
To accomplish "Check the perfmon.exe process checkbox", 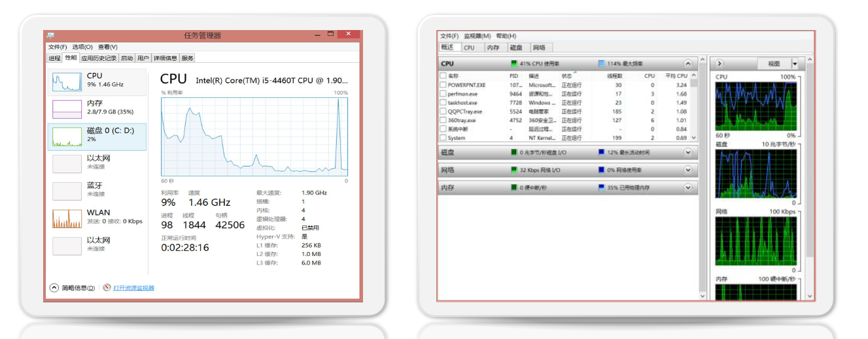I will [x=443, y=93].
